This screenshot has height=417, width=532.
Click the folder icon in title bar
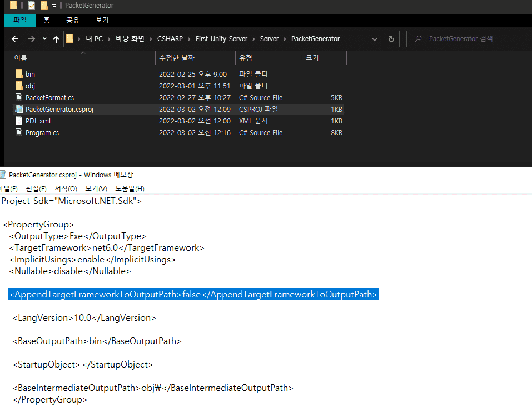pyautogui.click(x=13, y=5)
